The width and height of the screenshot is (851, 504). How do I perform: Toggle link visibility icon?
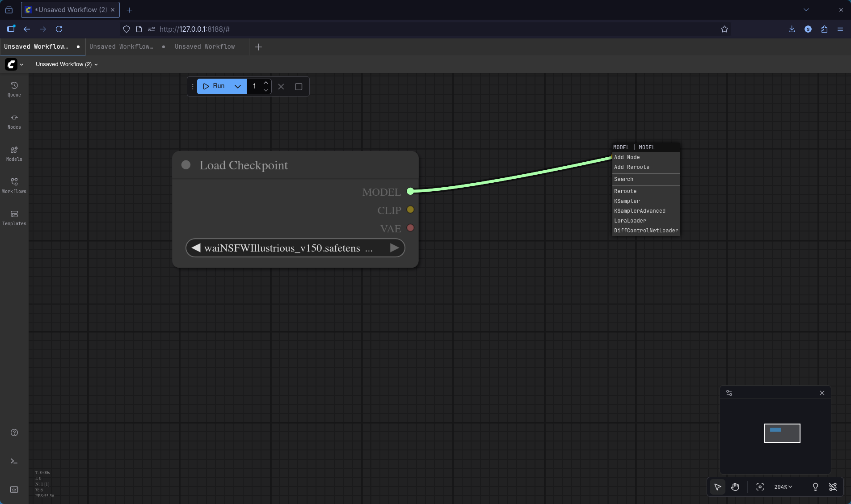(833, 487)
